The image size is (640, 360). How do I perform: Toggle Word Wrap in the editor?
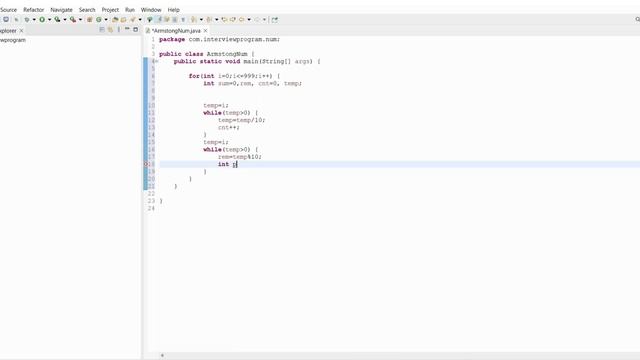click(167, 19)
